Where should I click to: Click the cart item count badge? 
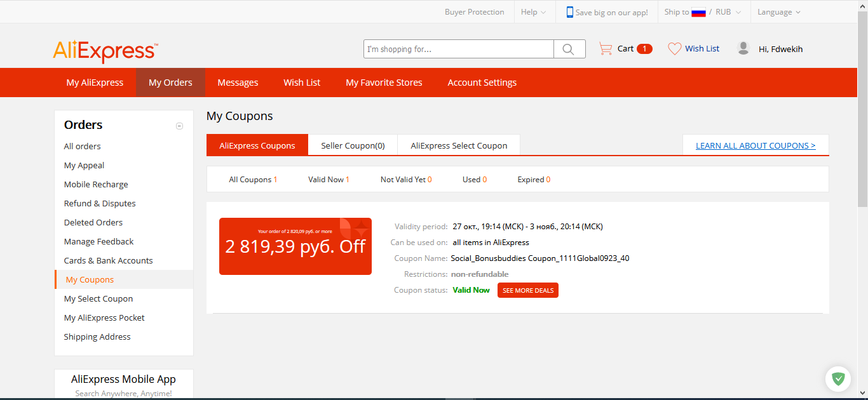pyautogui.click(x=644, y=48)
